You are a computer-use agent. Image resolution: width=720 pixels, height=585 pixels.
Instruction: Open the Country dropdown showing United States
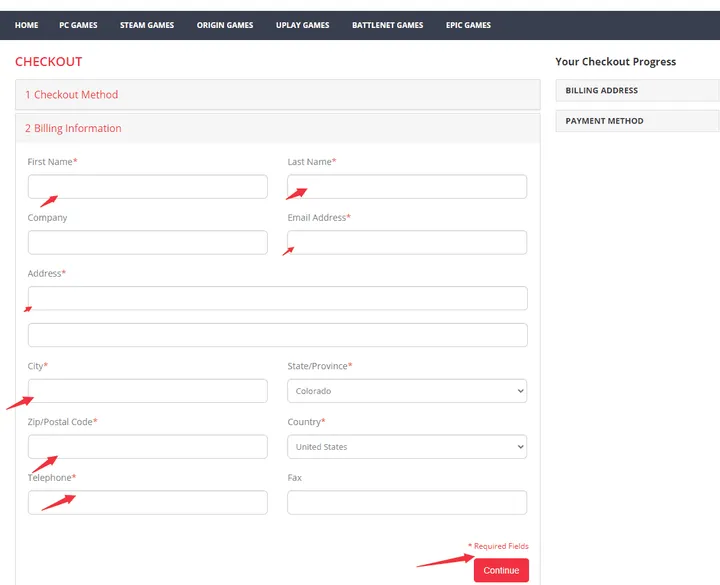406,447
